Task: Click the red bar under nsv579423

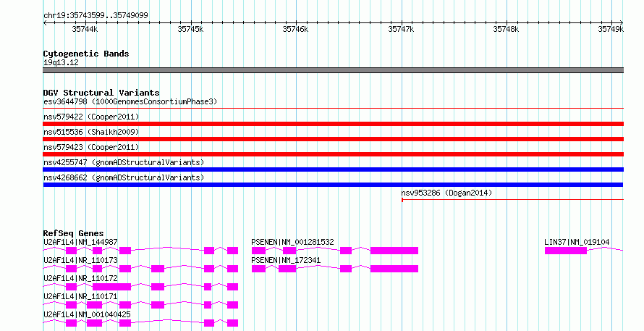Action: click(333, 154)
